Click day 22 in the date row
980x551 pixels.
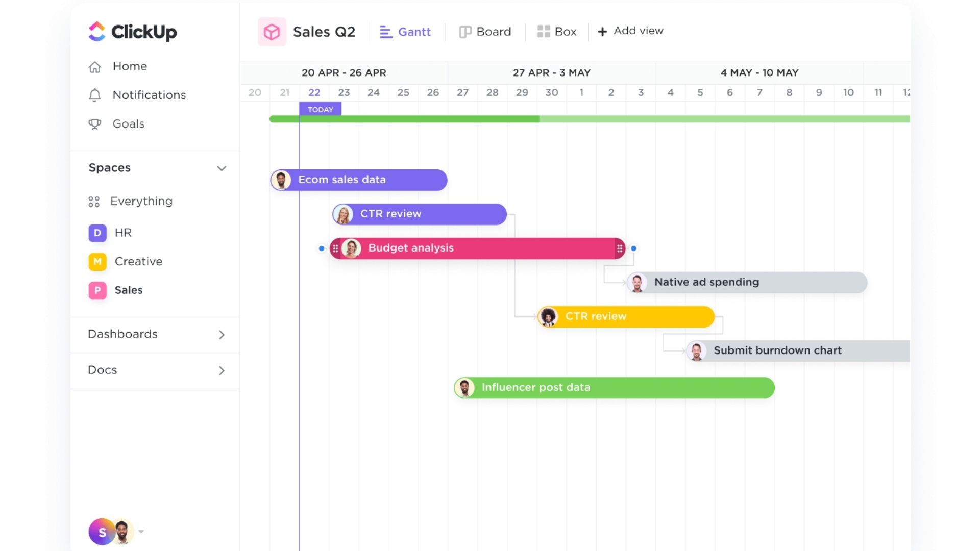click(x=314, y=93)
